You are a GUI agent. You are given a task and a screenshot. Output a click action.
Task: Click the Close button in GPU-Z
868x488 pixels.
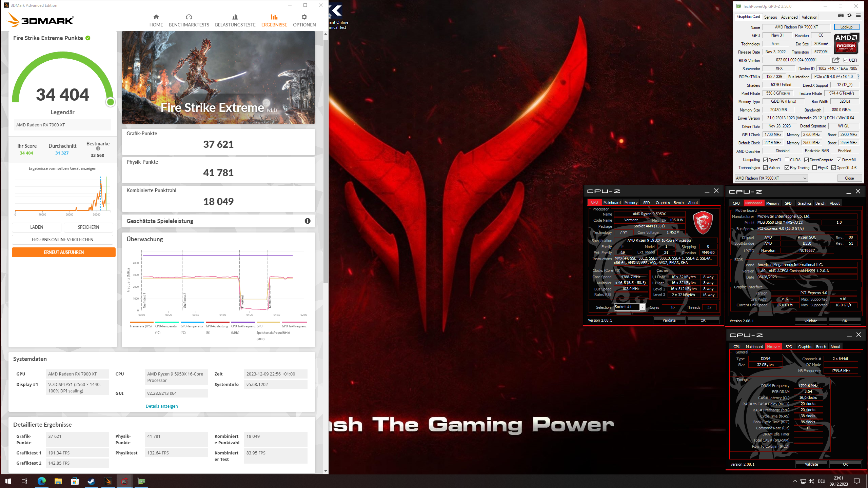click(849, 178)
